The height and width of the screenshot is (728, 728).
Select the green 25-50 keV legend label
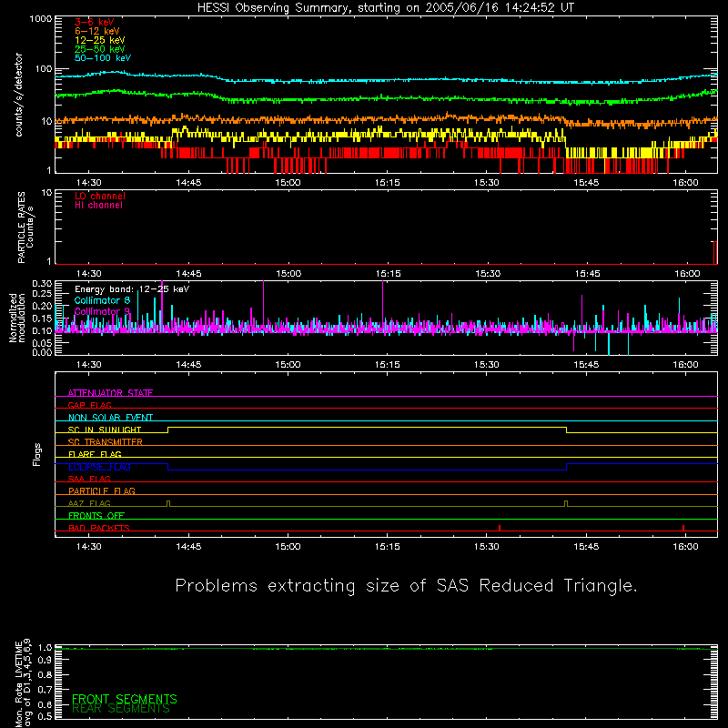pyautogui.click(x=100, y=49)
